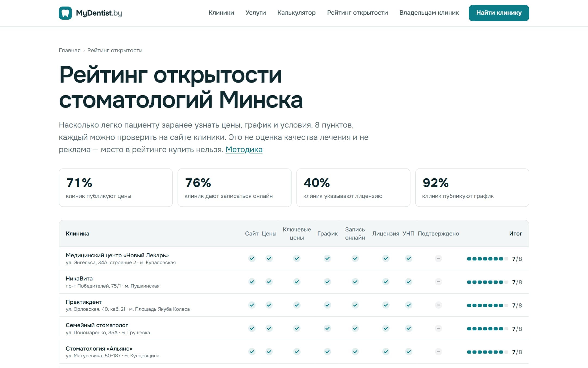Click the Запись онлайн checkmark for Практикдент
The image size is (588, 368).
(355, 305)
